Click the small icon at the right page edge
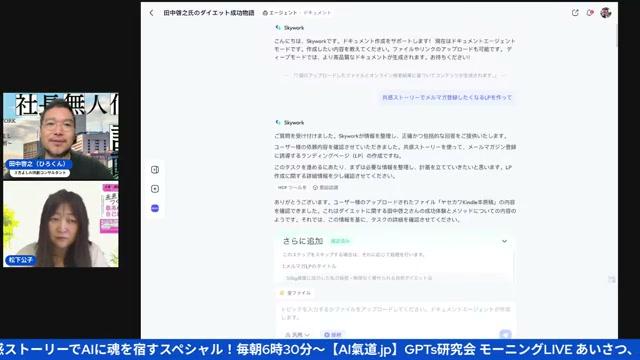The image size is (640, 360). pyautogui.click(x=611, y=279)
